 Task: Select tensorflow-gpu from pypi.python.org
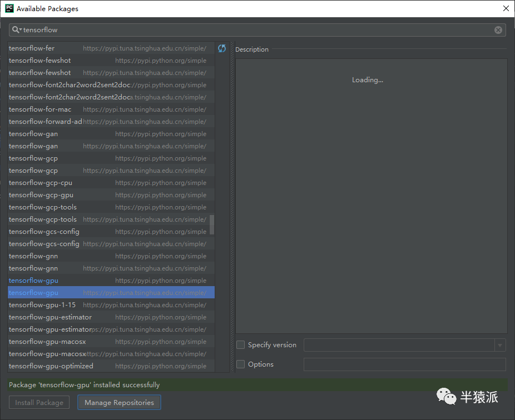click(111, 281)
